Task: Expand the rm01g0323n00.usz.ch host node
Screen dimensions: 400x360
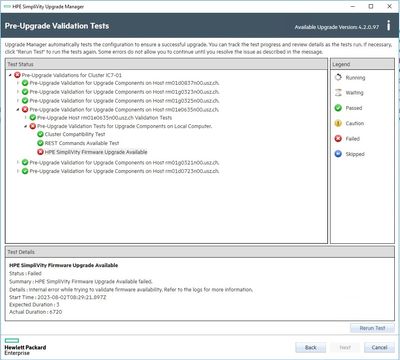Action: [x=18, y=92]
